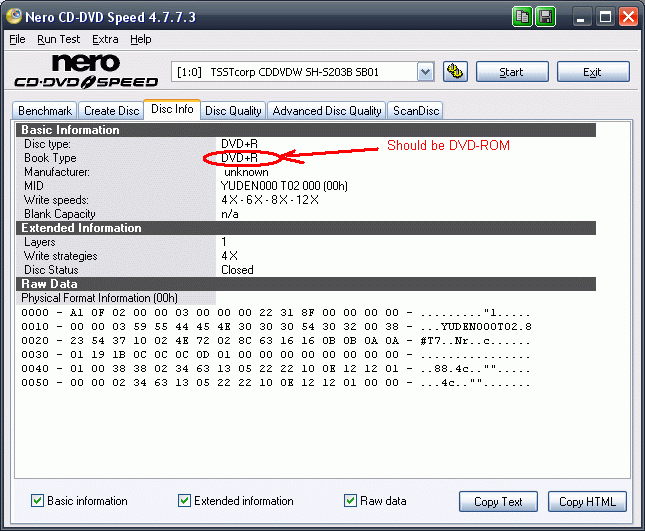This screenshot has width=645, height=531.
Task: Click the Basic Information section header
Action: pos(306,130)
